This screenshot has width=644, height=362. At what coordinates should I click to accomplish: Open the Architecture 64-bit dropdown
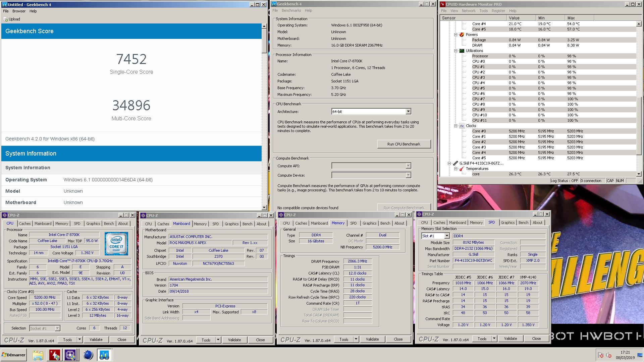point(408,112)
